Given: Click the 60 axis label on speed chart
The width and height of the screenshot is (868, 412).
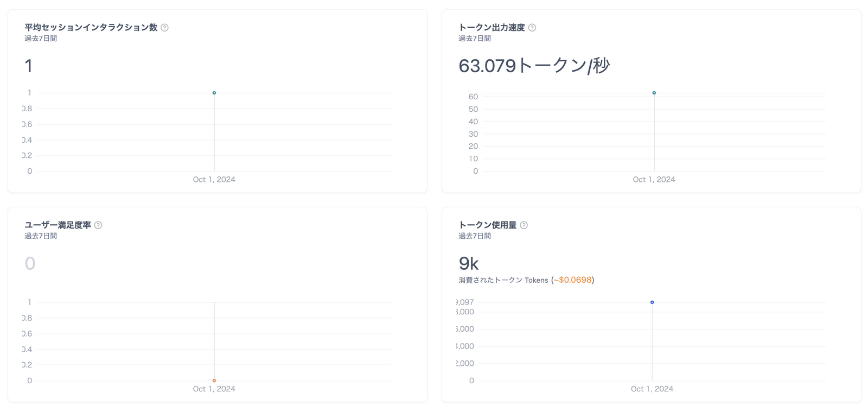Looking at the screenshot, I should point(473,97).
